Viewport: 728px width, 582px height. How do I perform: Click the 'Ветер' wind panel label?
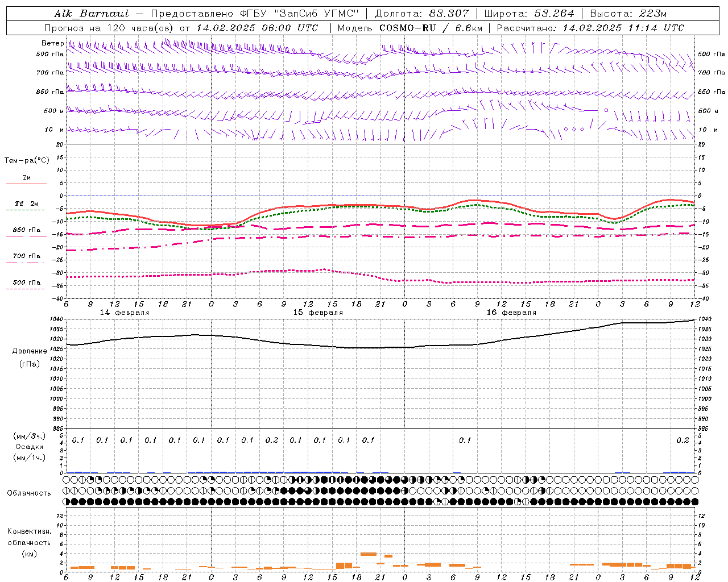point(52,43)
